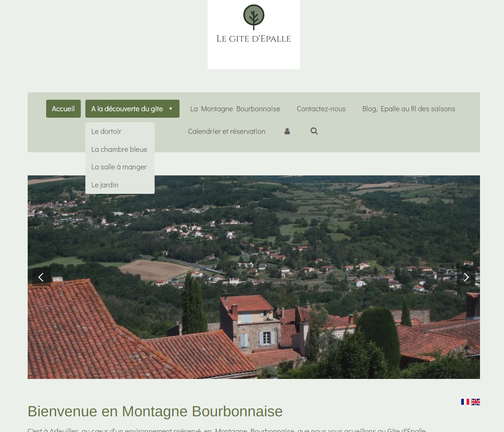Open 'La chambre bleue' submenu entry
Image resolution: width=504 pixels, height=432 pixels.
pos(119,150)
